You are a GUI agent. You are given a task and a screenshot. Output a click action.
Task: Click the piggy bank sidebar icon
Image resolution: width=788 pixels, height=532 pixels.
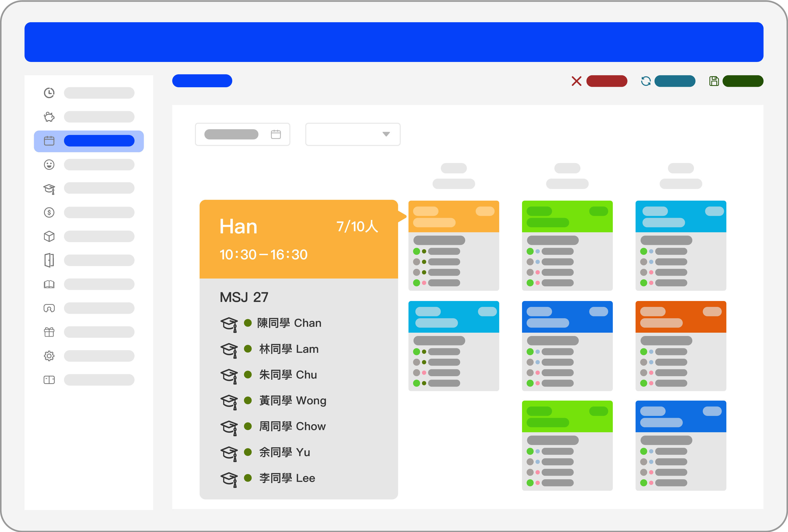tap(49, 117)
